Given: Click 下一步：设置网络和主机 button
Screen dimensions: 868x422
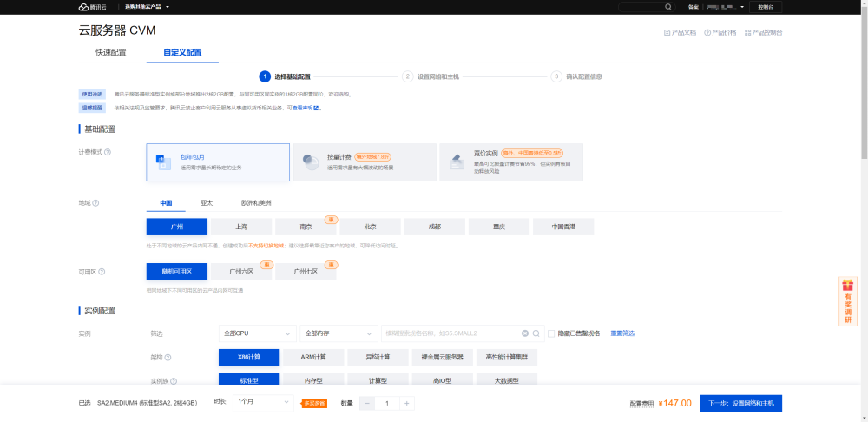Looking at the screenshot, I should (x=740, y=403).
